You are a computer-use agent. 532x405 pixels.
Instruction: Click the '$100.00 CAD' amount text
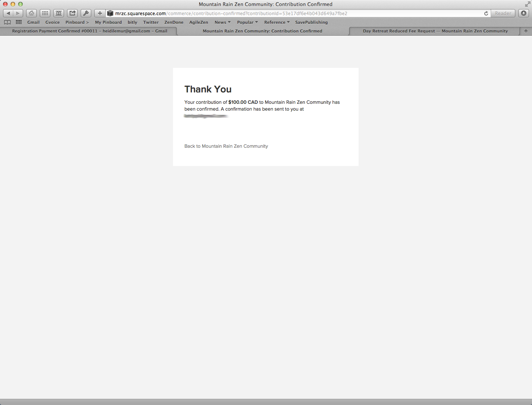tap(243, 102)
